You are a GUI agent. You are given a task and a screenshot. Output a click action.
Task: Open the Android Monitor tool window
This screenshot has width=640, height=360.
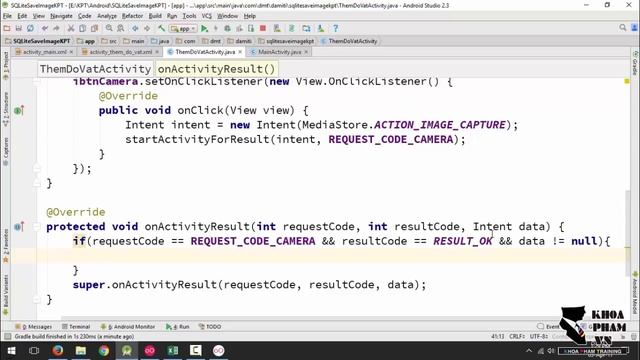[x=128, y=327]
